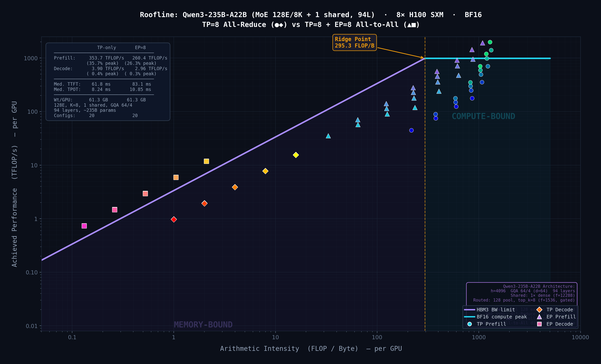Screen dimensions: 601x364
Task: Click the magenta EP Decode square marker
Action: click(84, 226)
